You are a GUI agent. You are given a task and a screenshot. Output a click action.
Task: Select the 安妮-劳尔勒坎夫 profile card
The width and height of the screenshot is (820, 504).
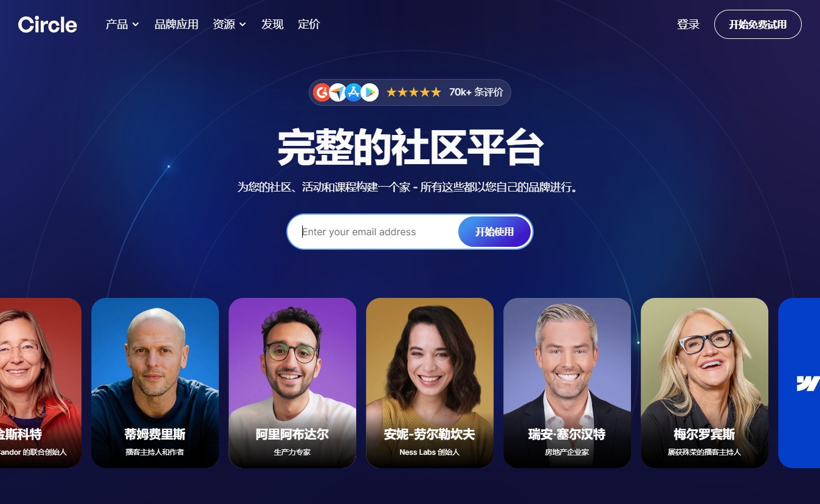coord(430,383)
